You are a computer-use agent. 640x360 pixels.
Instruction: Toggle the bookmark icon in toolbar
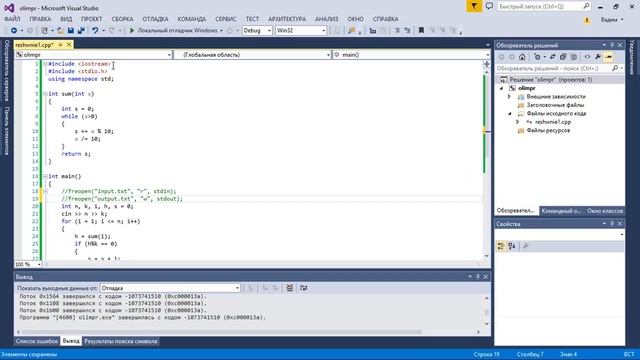(421, 31)
